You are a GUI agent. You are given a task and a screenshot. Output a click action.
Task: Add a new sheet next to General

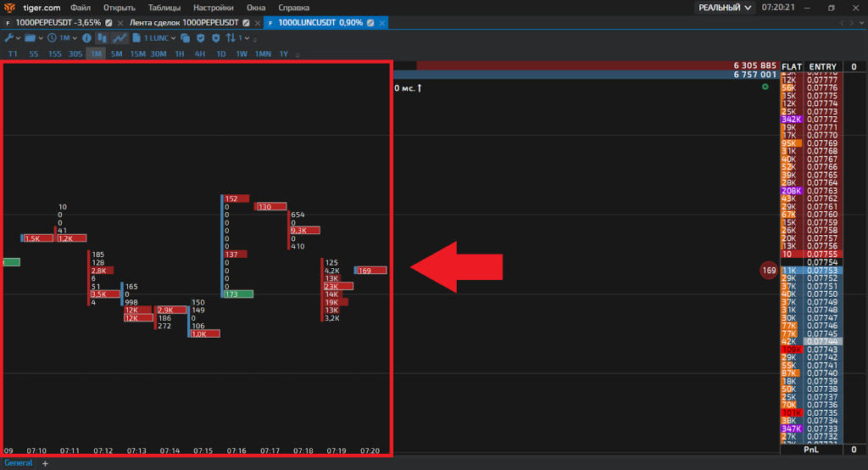point(45,463)
